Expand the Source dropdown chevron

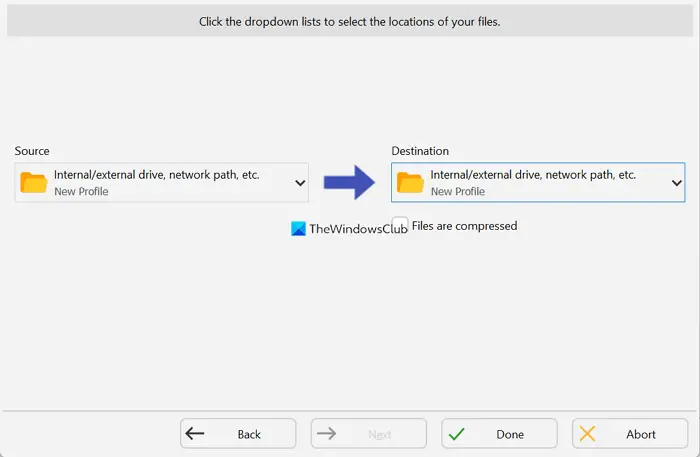coord(300,183)
